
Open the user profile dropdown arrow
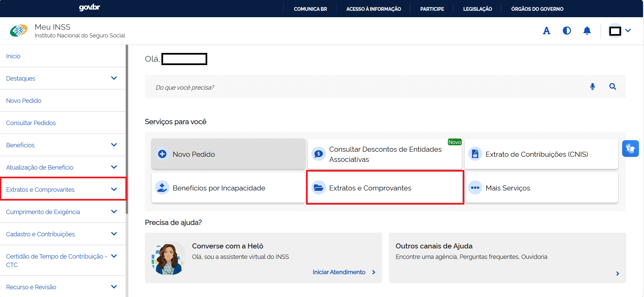[628, 31]
